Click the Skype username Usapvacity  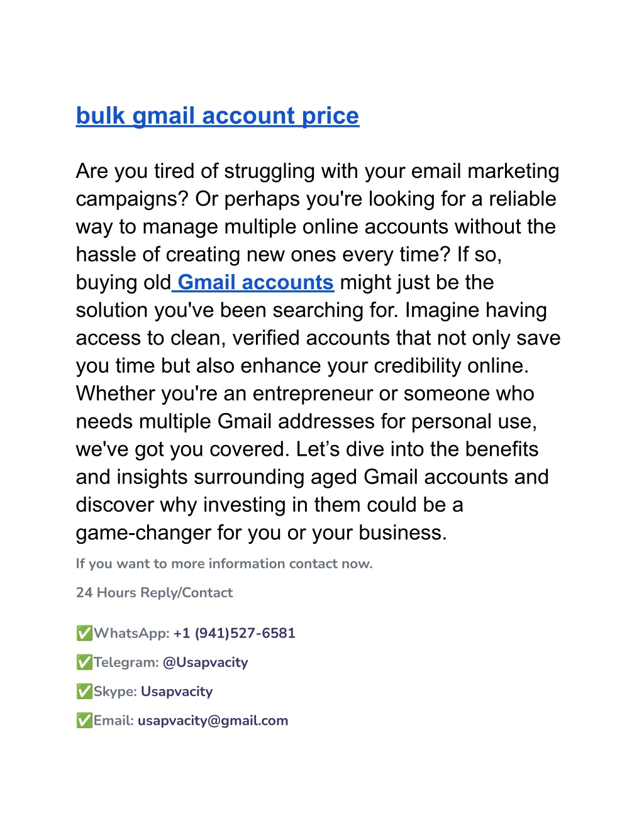click(177, 692)
